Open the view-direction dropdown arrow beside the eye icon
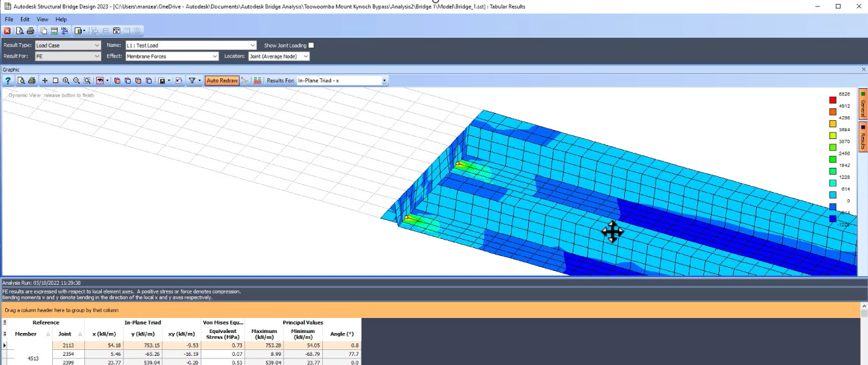 (107, 80)
